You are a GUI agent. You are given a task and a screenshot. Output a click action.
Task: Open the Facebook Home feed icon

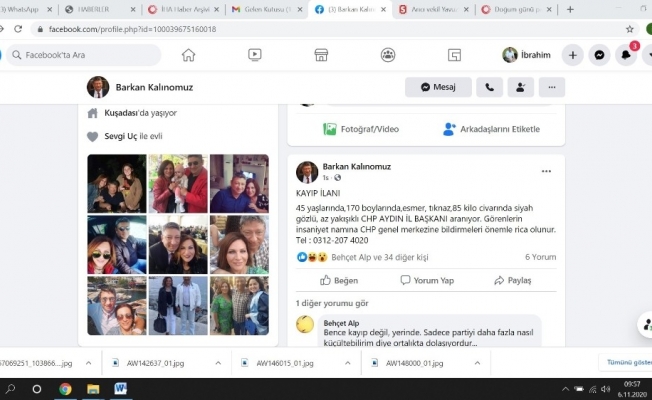(x=188, y=55)
